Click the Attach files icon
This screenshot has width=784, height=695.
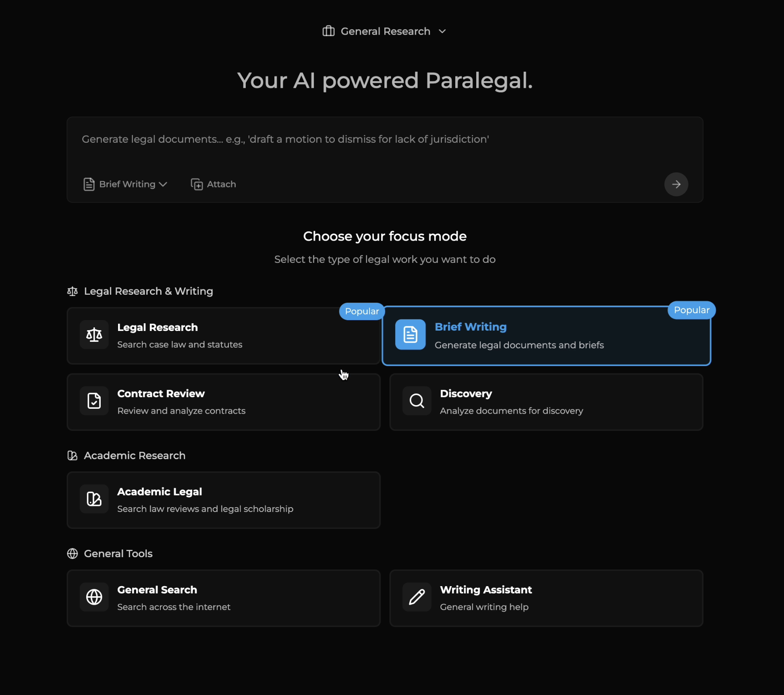197,184
